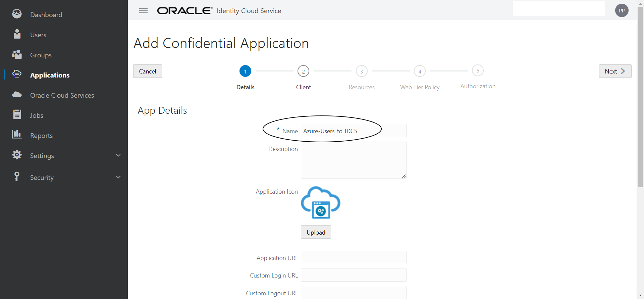This screenshot has height=299, width=644.
Task: Click the Reports bar chart icon
Action: pyautogui.click(x=17, y=135)
